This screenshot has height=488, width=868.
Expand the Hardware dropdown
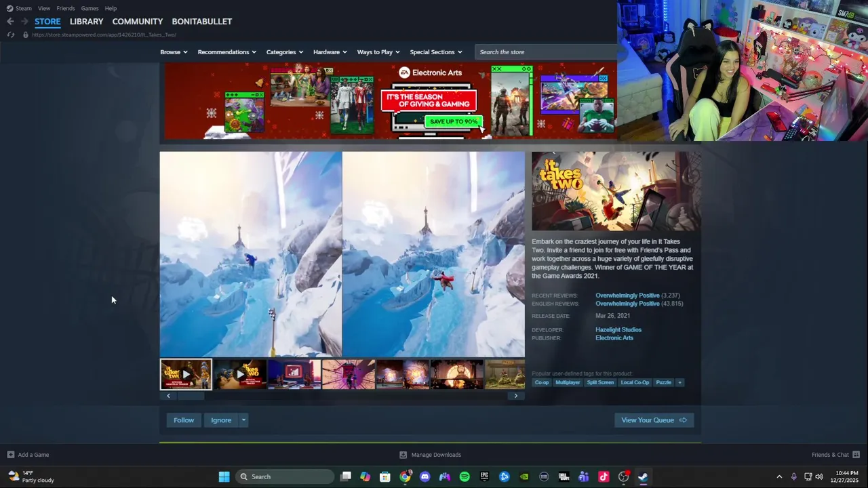[x=330, y=52]
